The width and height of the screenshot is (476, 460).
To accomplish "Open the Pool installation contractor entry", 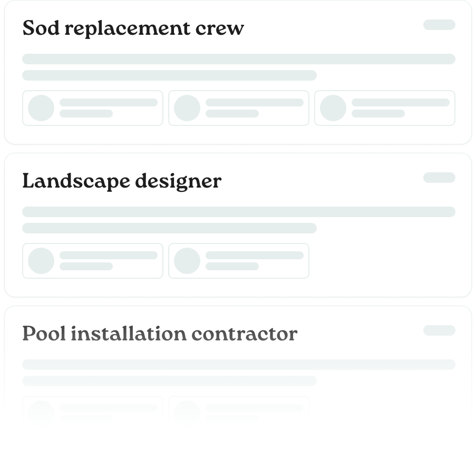I will 160,334.
